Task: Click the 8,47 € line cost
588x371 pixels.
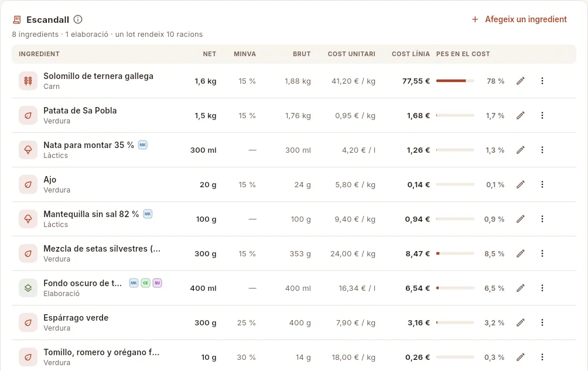Action: click(x=418, y=254)
